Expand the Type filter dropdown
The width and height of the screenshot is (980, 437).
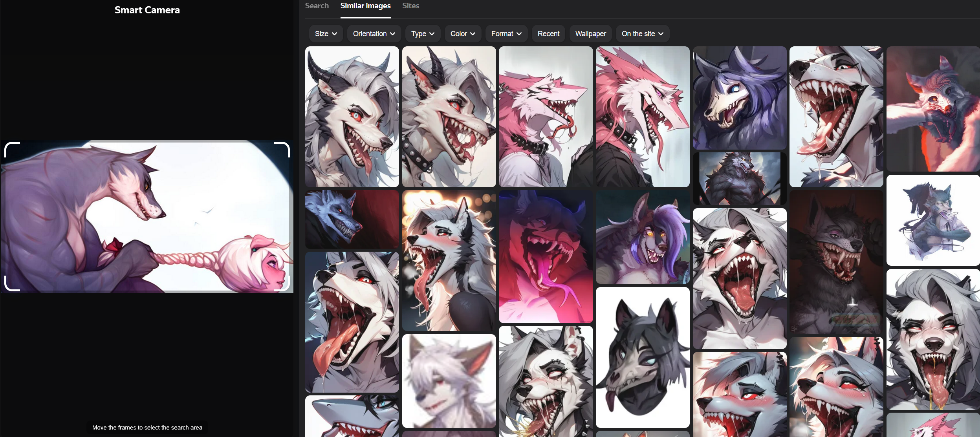coord(423,34)
